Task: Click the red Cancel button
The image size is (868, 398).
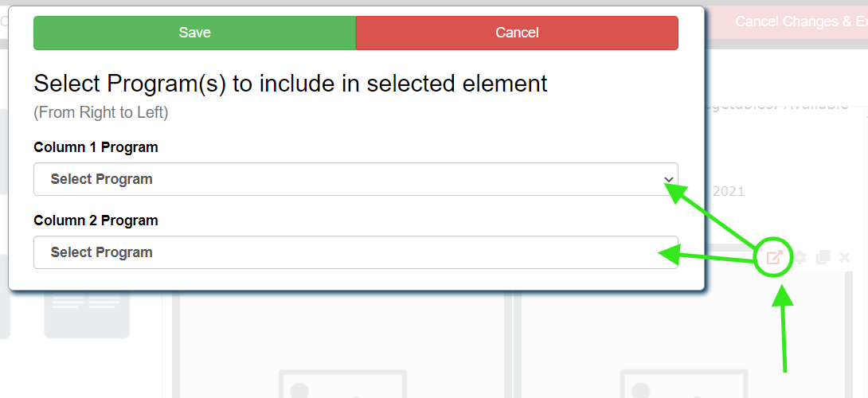Action: (517, 33)
